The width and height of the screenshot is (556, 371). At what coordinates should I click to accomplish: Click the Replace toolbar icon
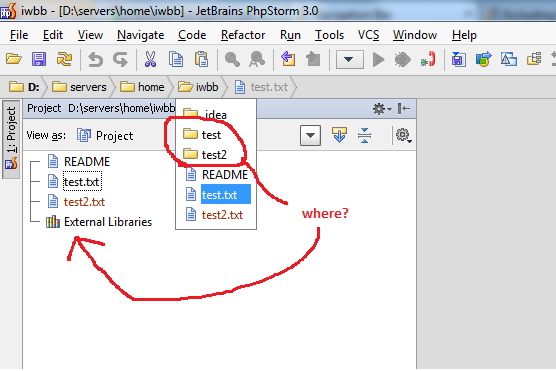tap(257, 59)
